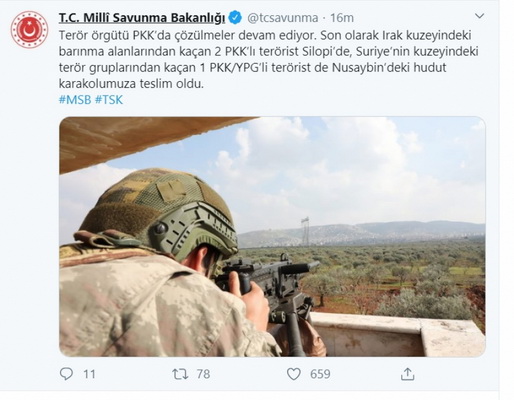The height and width of the screenshot is (400, 514).
Task: Open the T.C. Millî Savunma Bakanlığı profile name
Action: pos(142,18)
